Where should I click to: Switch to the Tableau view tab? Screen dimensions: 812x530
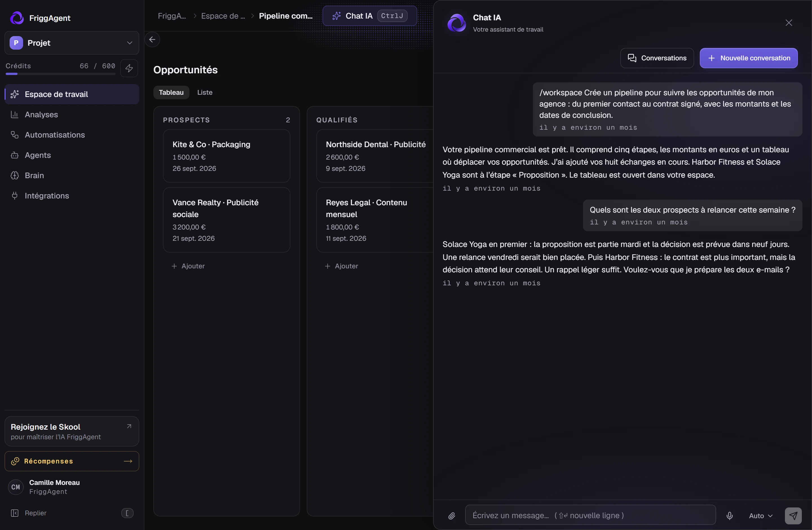[x=171, y=92]
